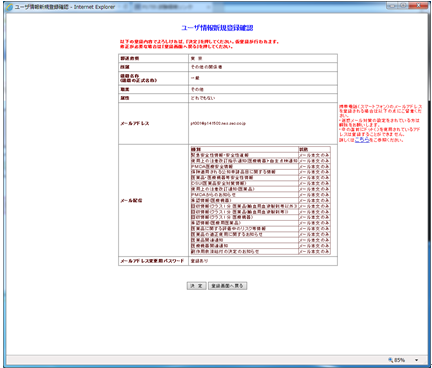Maximize the Internet Explorer window

404,5
